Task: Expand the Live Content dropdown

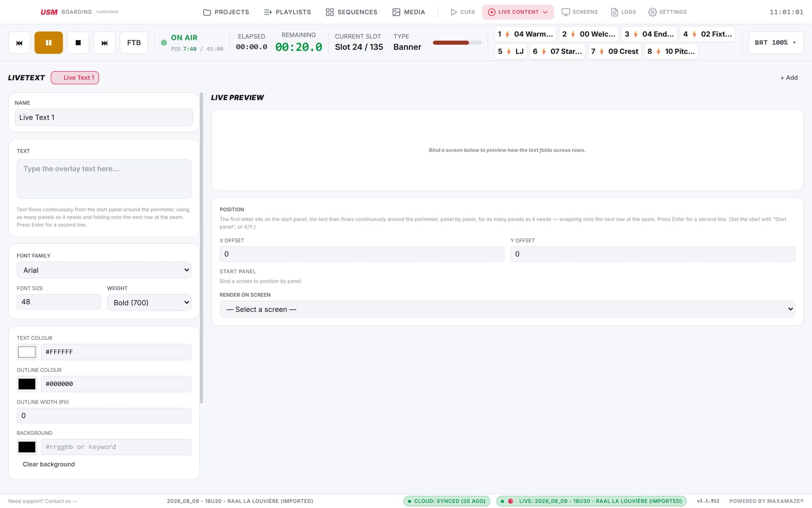Action: click(x=518, y=12)
